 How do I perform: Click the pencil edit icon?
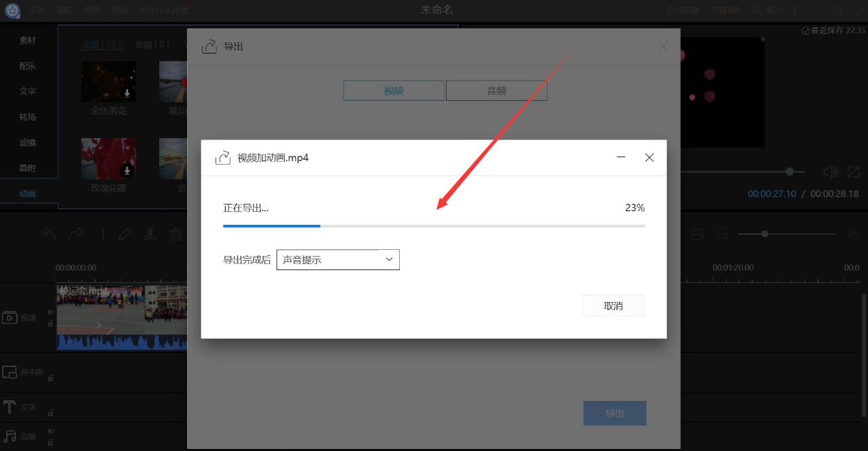tap(125, 234)
